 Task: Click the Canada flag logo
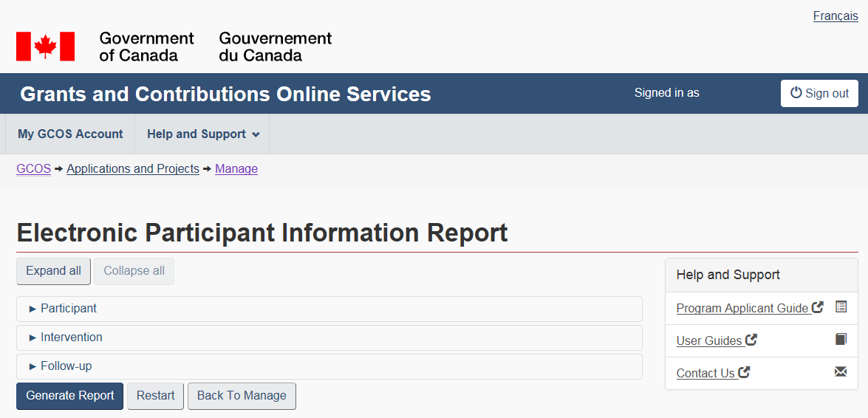coord(45,47)
